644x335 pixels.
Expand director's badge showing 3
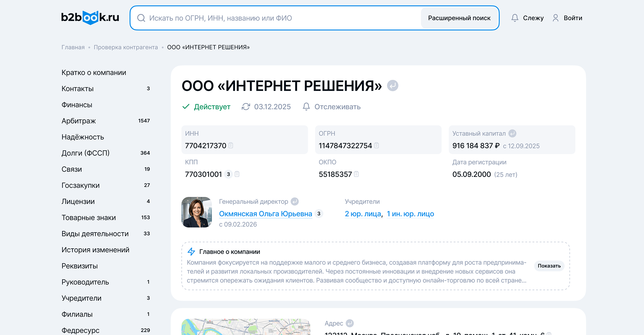(x=319, y=214)
